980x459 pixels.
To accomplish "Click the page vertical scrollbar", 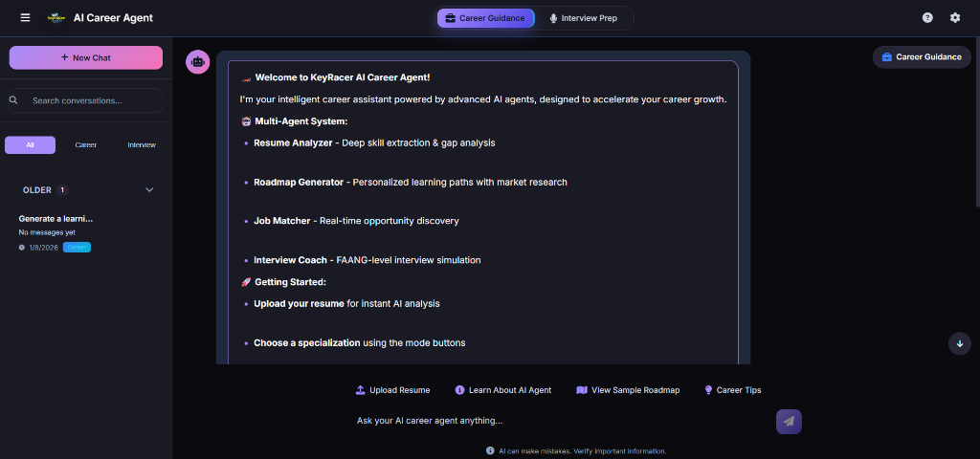I will (977, 121).
